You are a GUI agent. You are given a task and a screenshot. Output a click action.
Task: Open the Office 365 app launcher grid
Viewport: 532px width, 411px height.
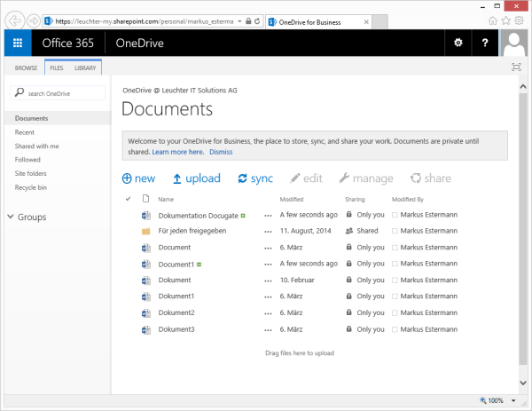[18, 43]
